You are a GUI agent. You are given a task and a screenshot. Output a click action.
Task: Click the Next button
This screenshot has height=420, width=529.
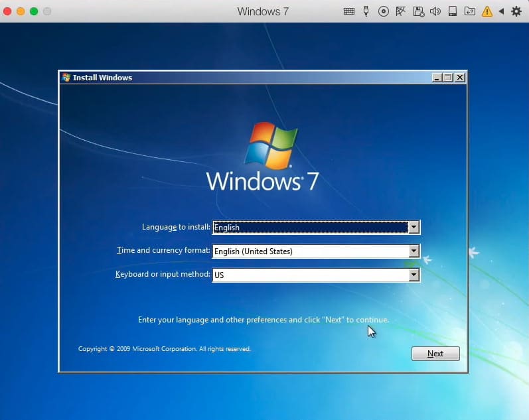click(435, 354)
